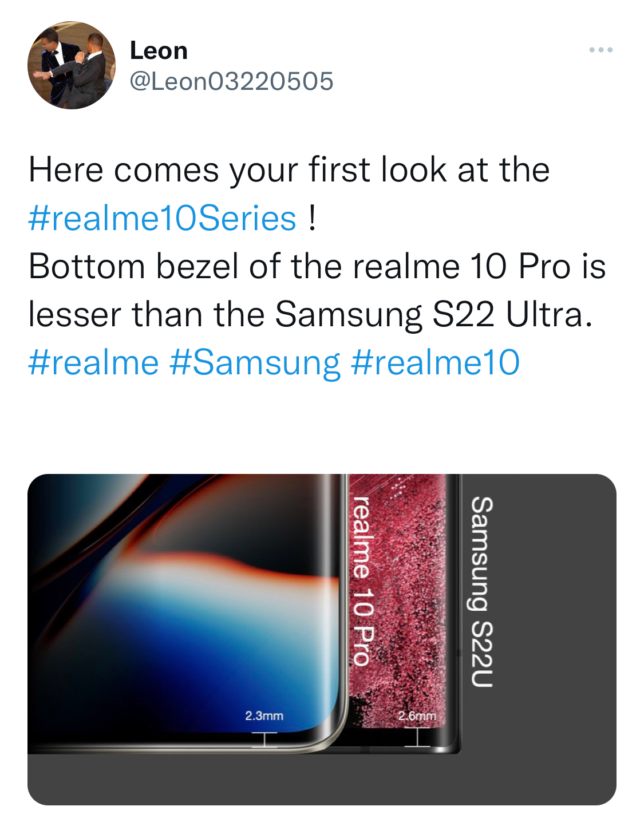Click the "lesser than the Samsung S22 Ultra" line

[310, 315]
